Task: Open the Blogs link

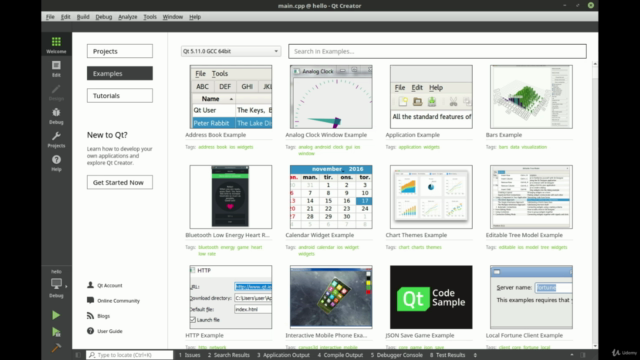Action: [x=103, y=316]
